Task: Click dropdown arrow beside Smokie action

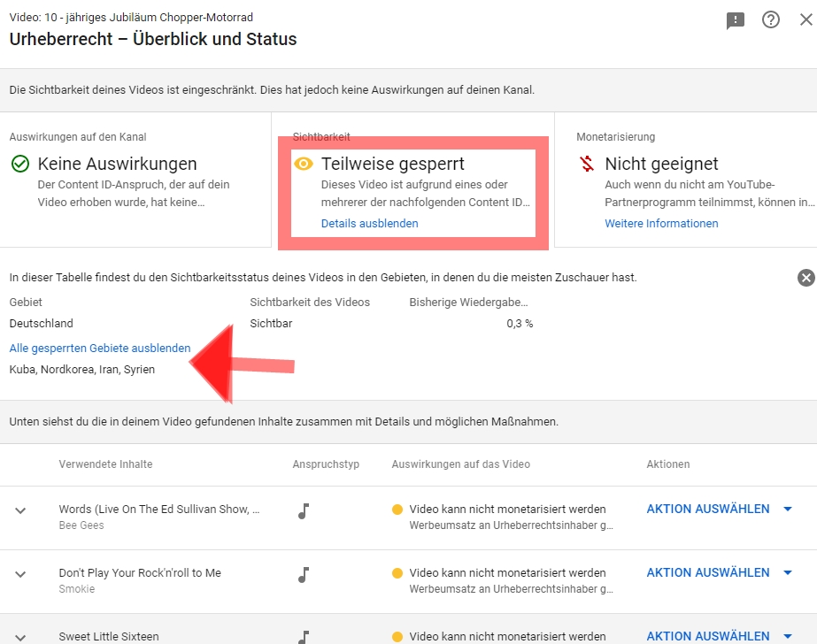Action: 788,572
